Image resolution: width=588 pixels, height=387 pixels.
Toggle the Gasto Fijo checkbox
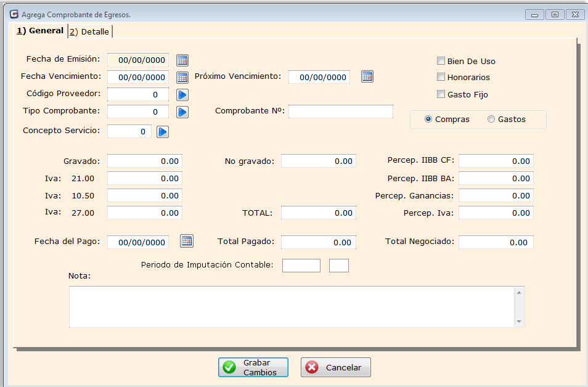coord(441,94)
